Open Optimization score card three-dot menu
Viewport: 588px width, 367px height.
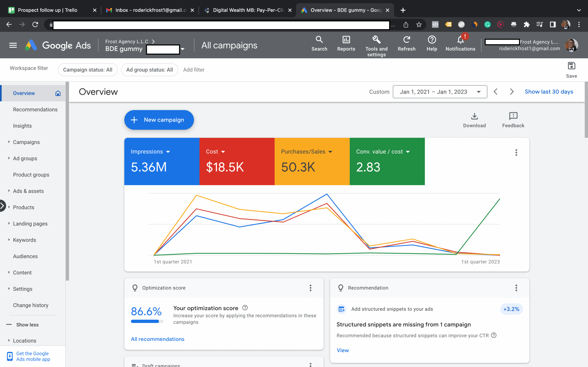pyautogui.click(x=310, y=288)
